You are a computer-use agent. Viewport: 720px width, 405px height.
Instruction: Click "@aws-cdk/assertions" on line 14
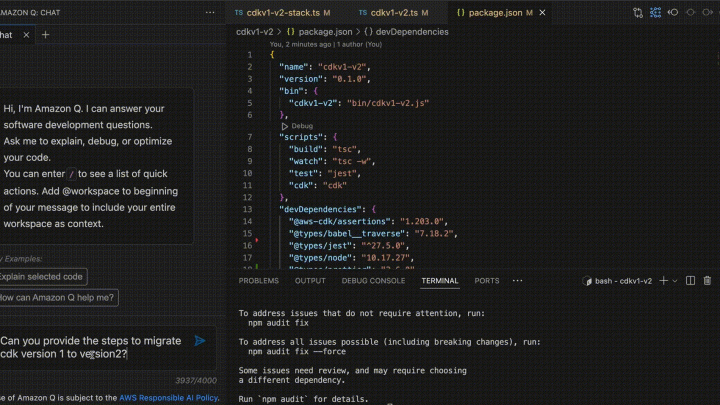point(339,221)
